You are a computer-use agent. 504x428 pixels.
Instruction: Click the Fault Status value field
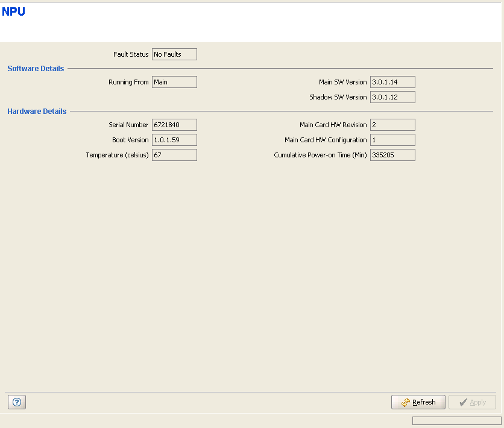pyautogui.click(x=174, y=54)
